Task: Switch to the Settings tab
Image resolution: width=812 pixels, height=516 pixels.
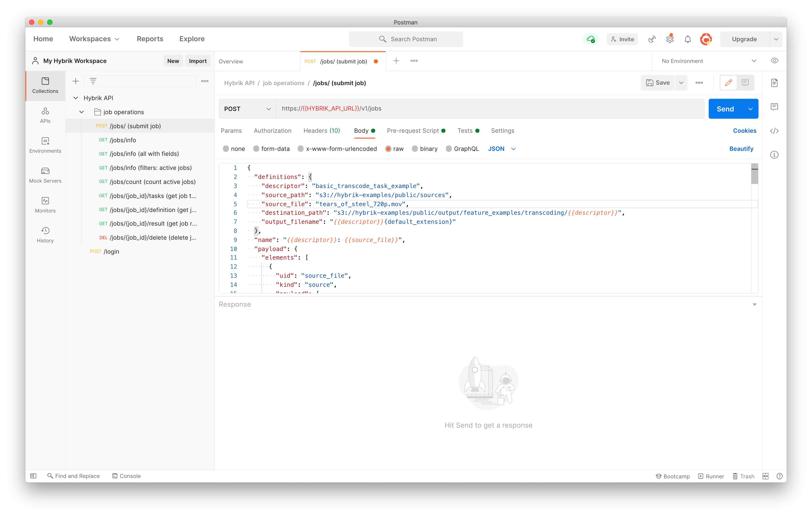Action: click(503, 130)
